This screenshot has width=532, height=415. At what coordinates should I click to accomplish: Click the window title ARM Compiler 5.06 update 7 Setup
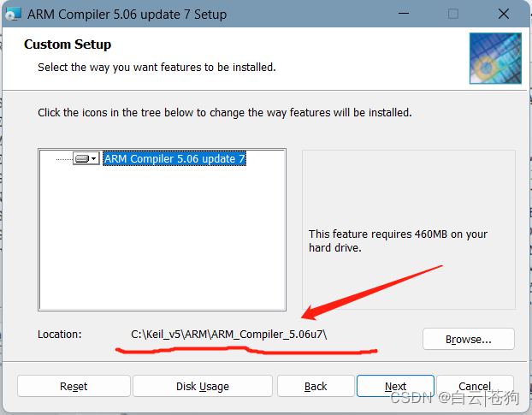[127, 15]
